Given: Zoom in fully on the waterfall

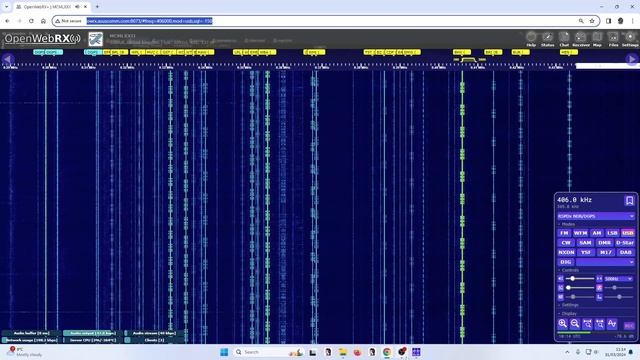Looking at the screenshot, I should (587, 324).
